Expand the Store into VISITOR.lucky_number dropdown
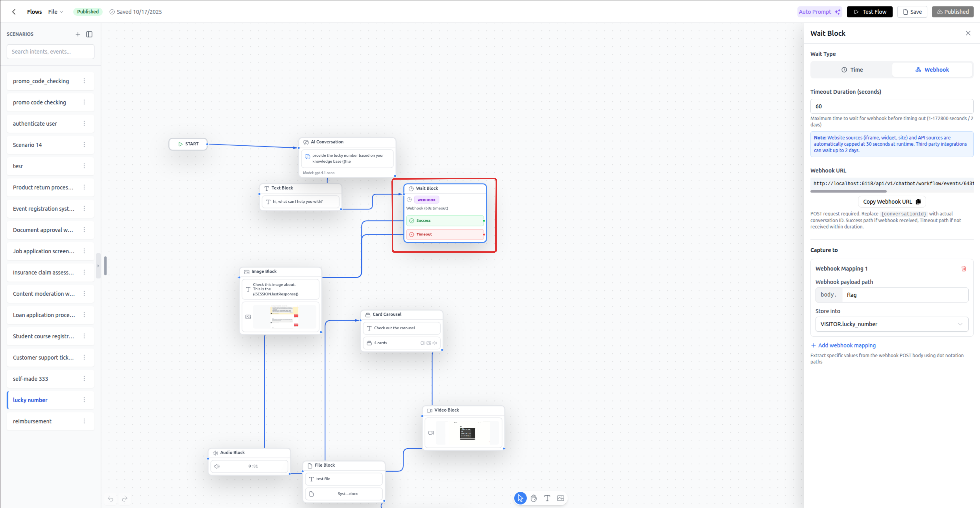Viewport: 980px width, 508px height. [891, 324]
